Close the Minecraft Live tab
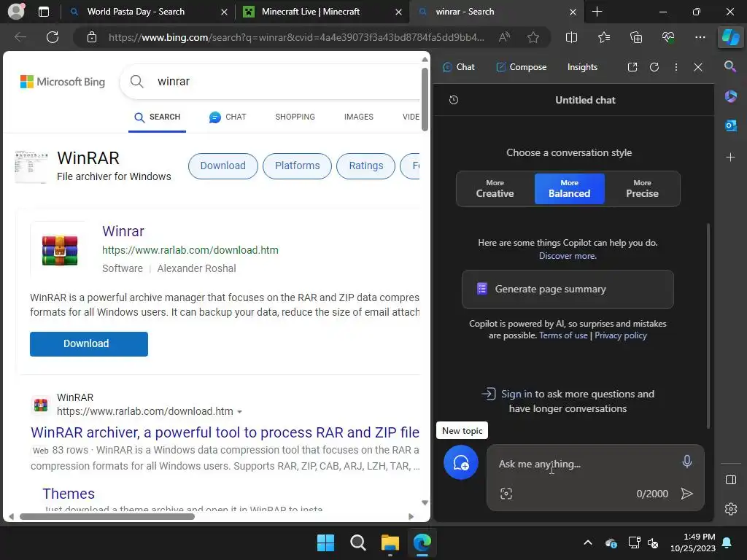This screenshot has height=560, width=747. click(x=398, y=12)
